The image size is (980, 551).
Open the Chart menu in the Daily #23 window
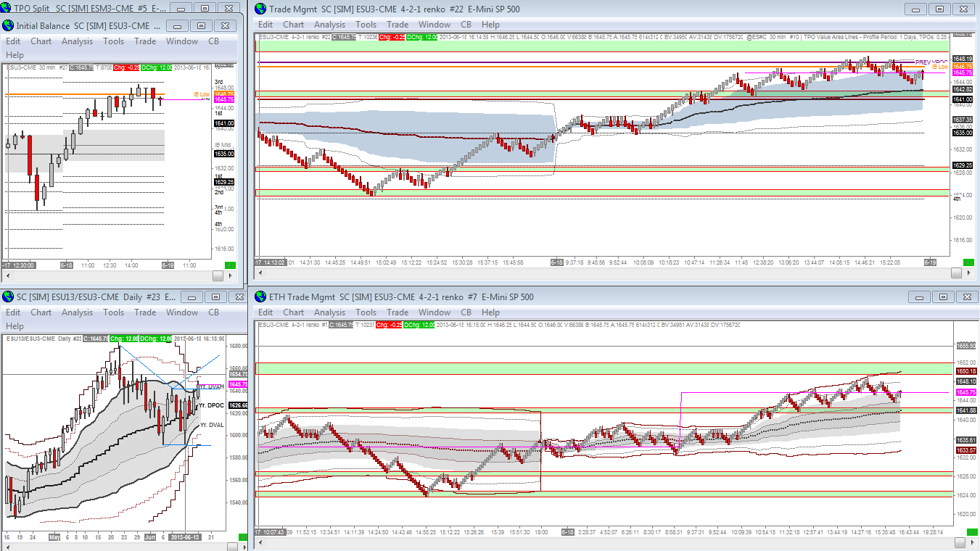point(41,312)
